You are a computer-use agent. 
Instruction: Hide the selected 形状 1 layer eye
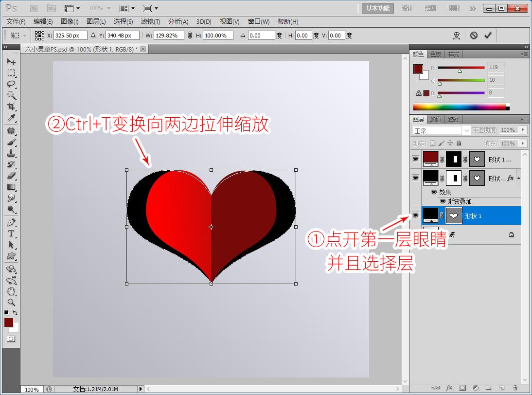point(415,215)
